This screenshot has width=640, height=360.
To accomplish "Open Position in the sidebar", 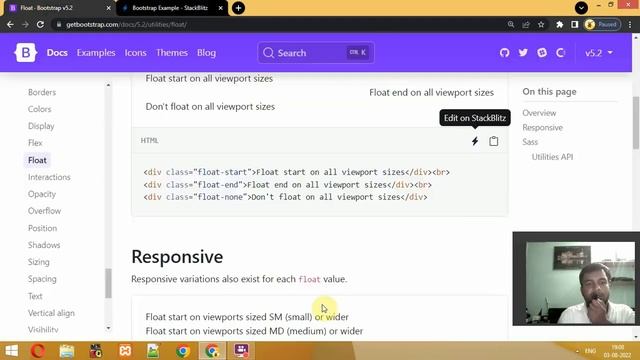I will coord(42,228).
